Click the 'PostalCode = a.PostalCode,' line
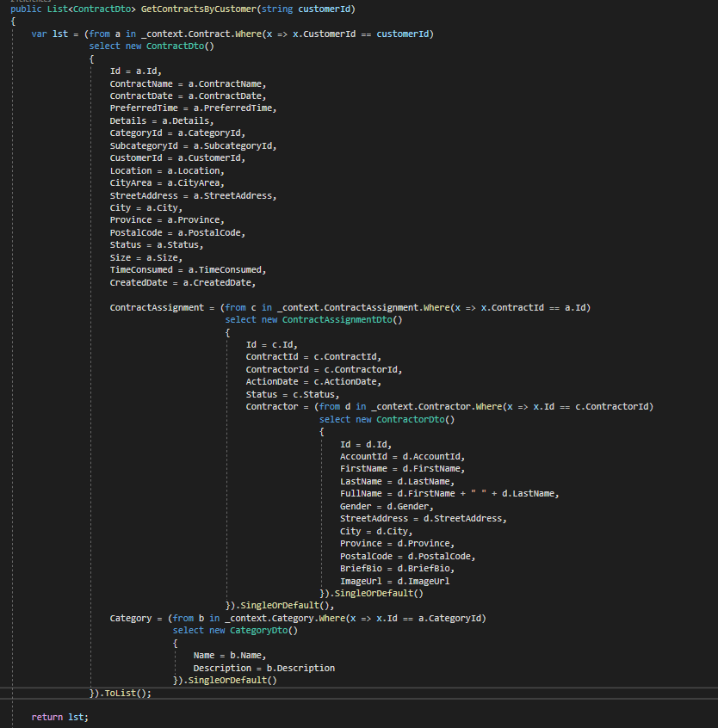The image size is (718, 728). 177,232
